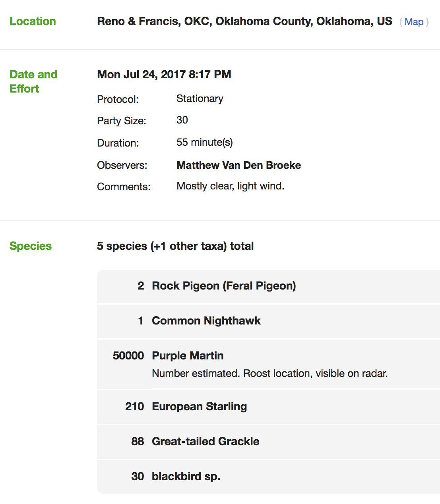The height and width of the screenshot is (504, 440).
Task: Click the checklist date Mon Jul 24, 2017
Action: [164, 74]
